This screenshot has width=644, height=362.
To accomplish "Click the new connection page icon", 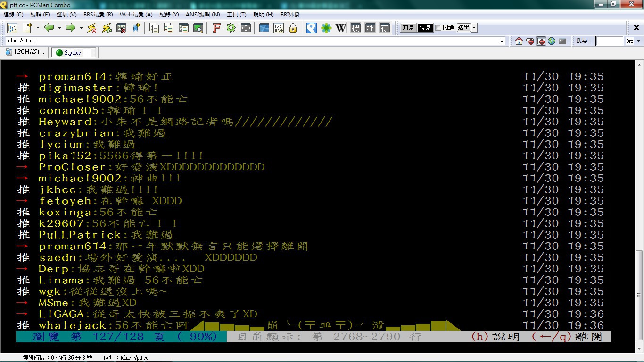I will [x=27, y=28].
